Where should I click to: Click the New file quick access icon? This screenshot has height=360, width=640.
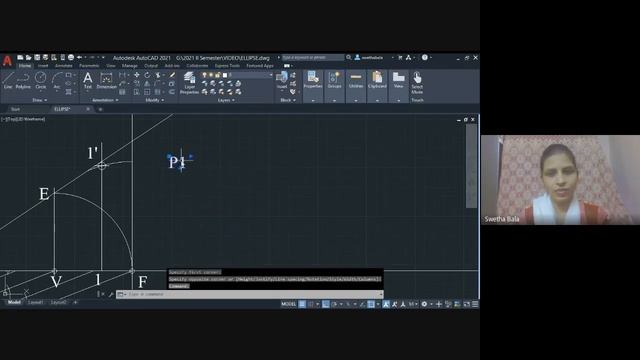(x=20, y=58)
